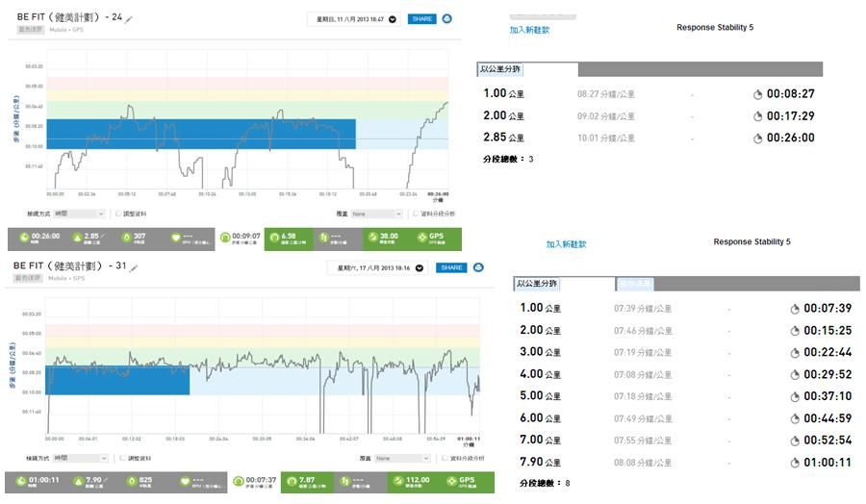Edit the BE FIT 31 run title pencil icon
Screen dimensions: 866x504
[x=134, y=267]
